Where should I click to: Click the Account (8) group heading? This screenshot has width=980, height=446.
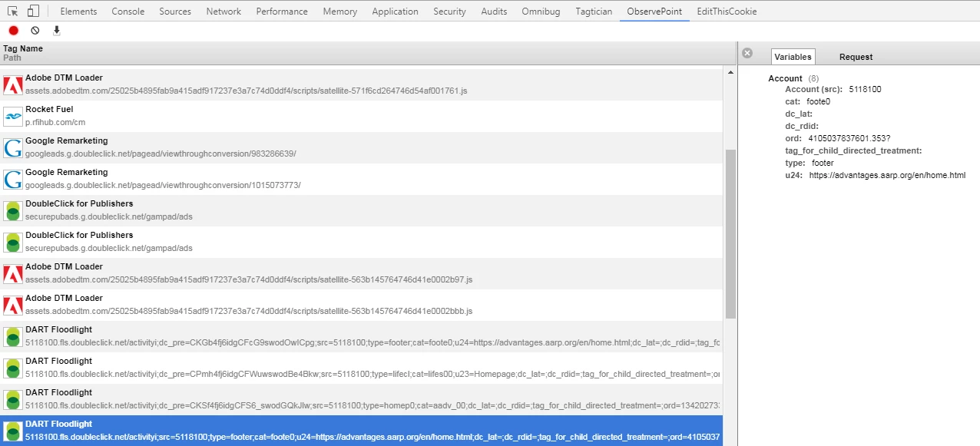click(793, 78)
